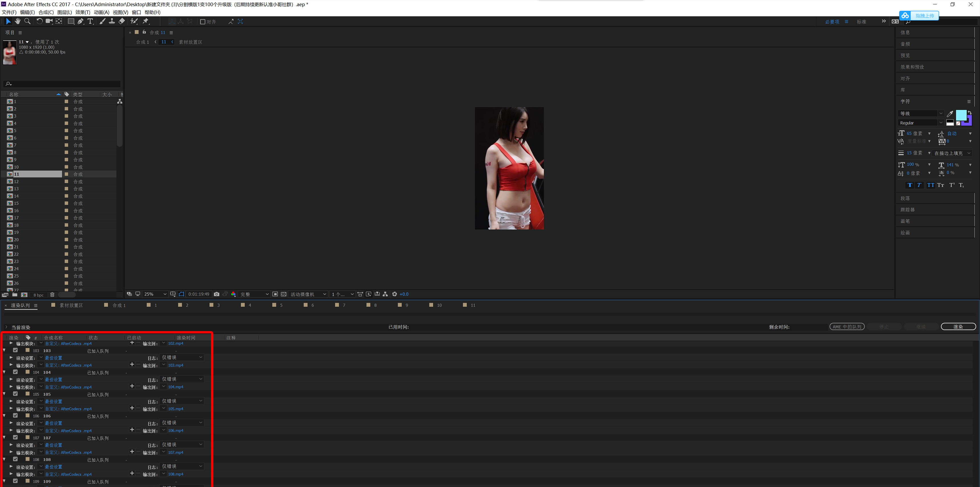The image size is (980, 487).
Task: Select the Puppet Pin tool
Action: point(145,21)
